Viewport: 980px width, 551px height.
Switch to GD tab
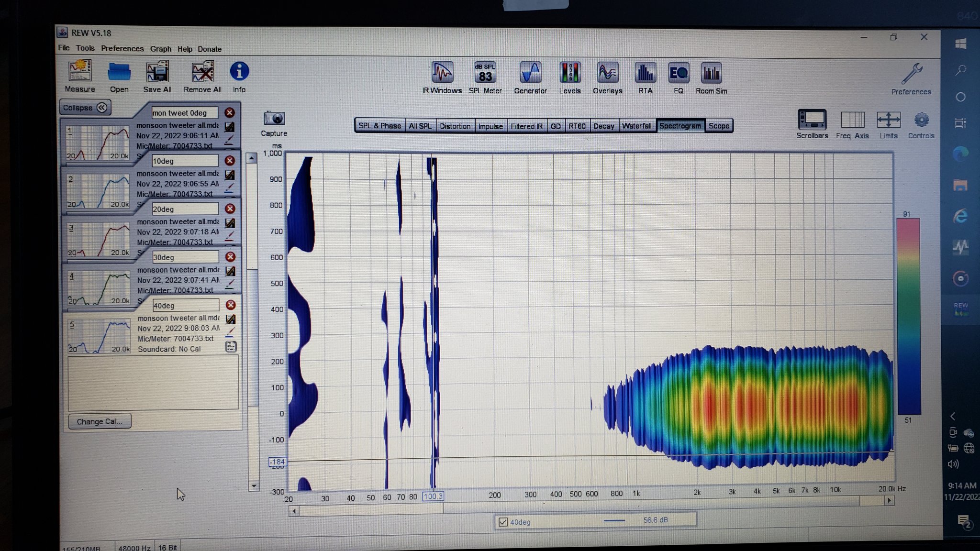[556, 126]
